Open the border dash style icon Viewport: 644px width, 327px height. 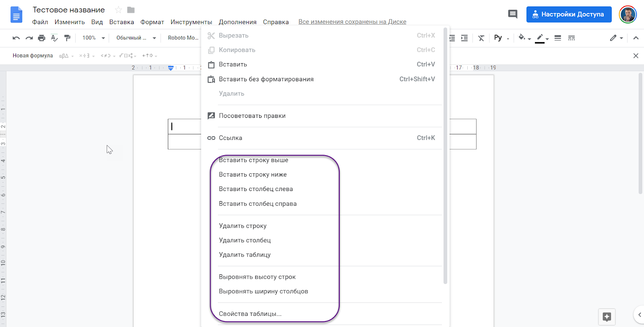[571, 38]
